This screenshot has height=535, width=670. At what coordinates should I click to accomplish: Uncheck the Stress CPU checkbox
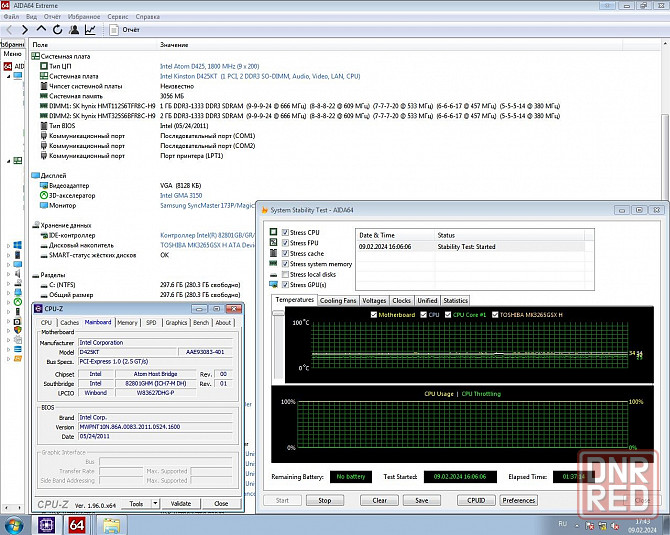point(286,232)
